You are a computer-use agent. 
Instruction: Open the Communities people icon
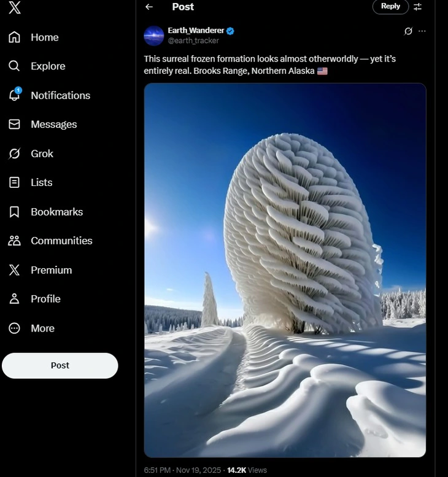(15, 241)
